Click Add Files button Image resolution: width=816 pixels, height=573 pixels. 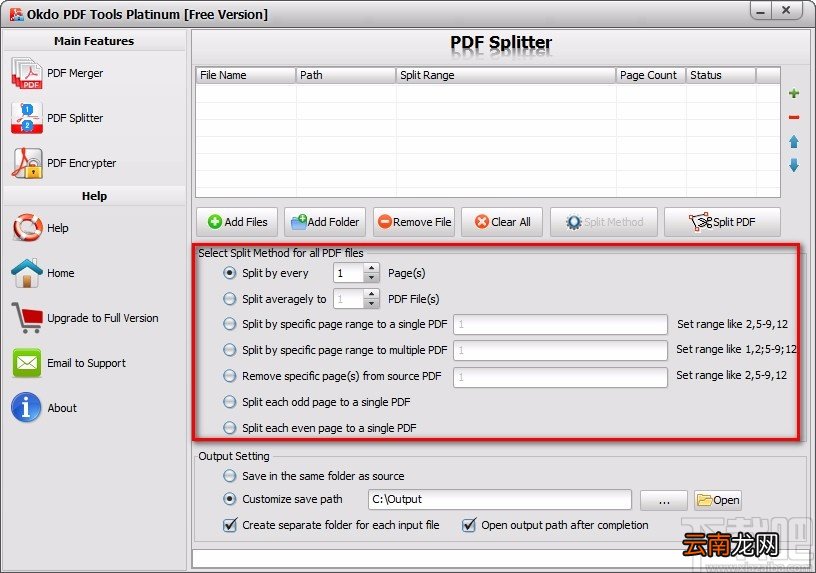[x=237, y=222]
